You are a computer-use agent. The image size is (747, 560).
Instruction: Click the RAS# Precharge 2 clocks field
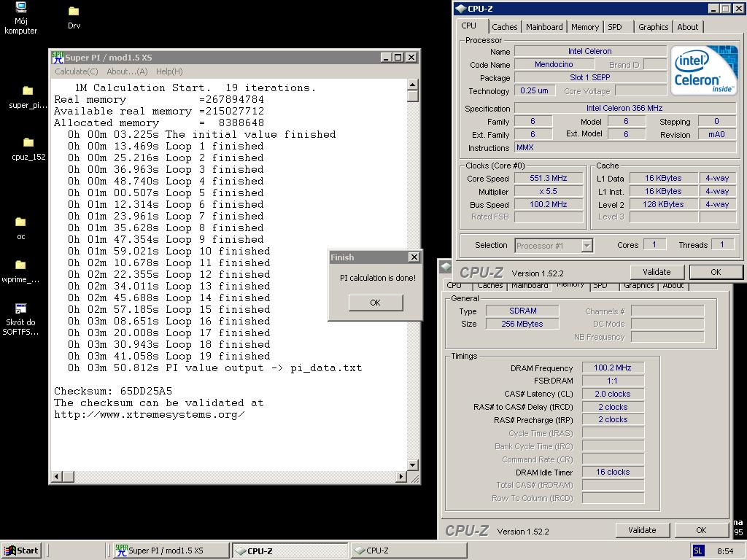(613, 419)
